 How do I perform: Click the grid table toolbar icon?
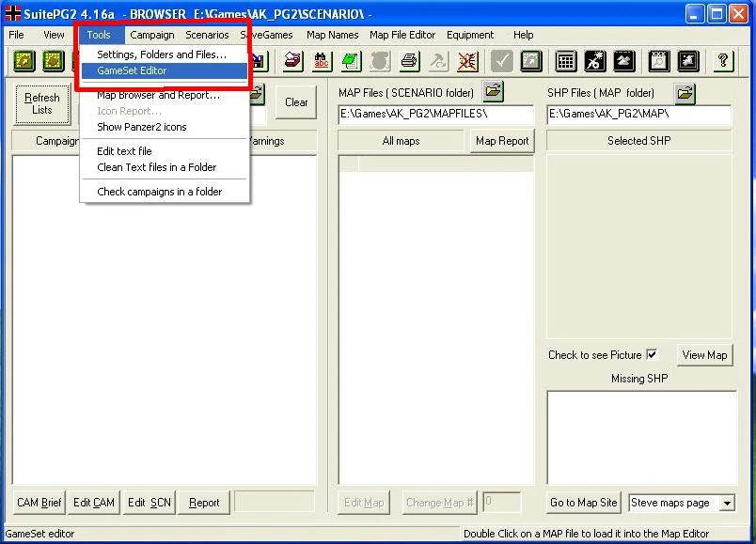[x=565, y=61]
